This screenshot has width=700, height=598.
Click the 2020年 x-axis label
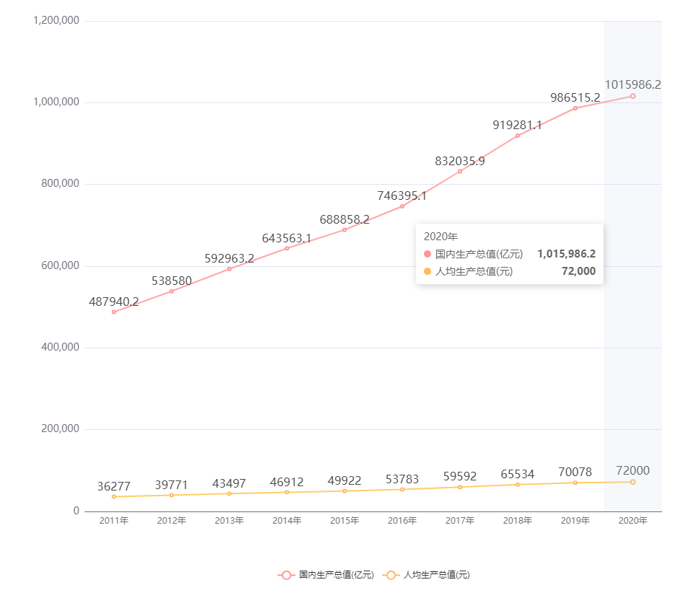[633, 521]
